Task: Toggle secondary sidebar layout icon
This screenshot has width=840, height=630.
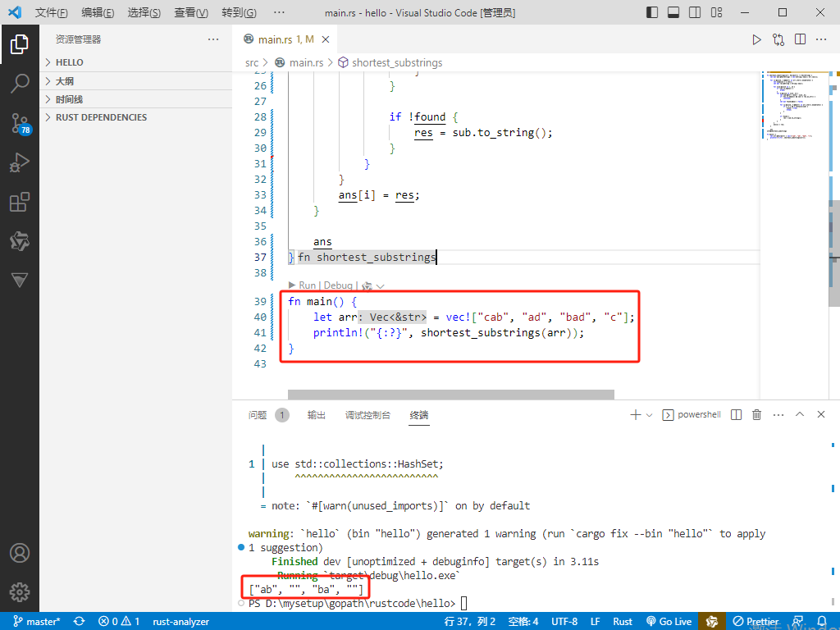Action: tap(695, 12)
